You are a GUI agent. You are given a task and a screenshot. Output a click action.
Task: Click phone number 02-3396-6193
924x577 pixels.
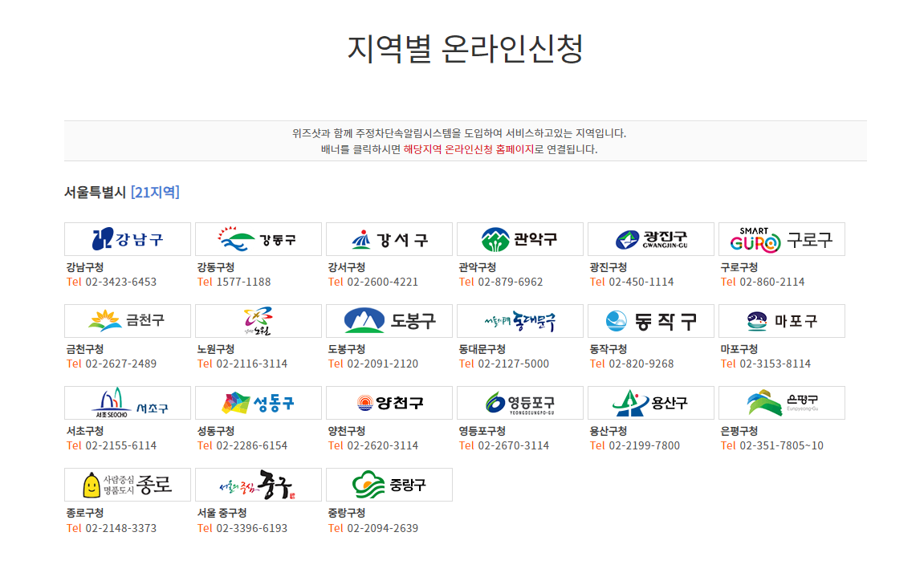click(x=251, y=529)
